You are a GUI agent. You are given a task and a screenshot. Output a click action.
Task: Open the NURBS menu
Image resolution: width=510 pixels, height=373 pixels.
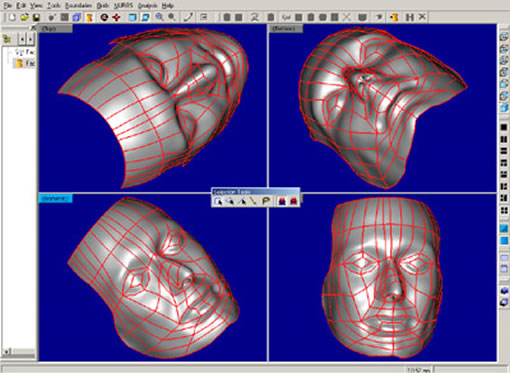[x=123, y=6]
